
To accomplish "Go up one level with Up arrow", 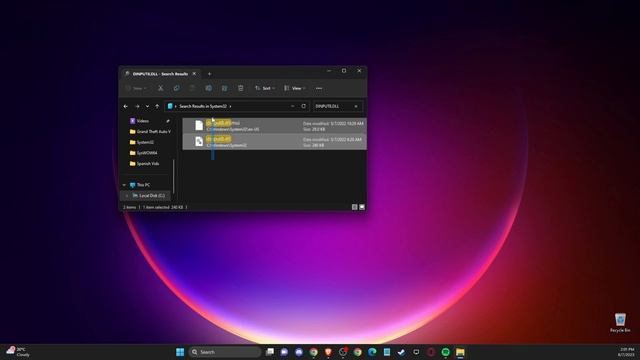I will 157,106.
